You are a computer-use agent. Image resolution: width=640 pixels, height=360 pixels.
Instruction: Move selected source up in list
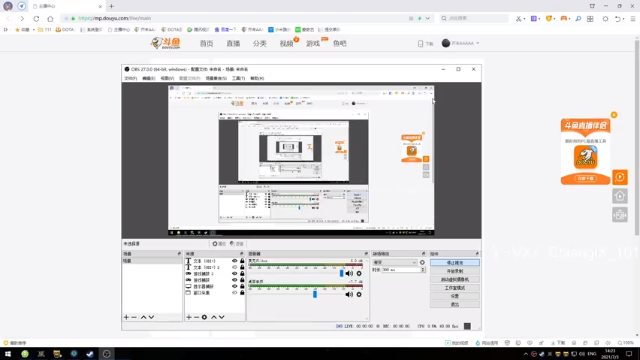(x=214, y=317)
